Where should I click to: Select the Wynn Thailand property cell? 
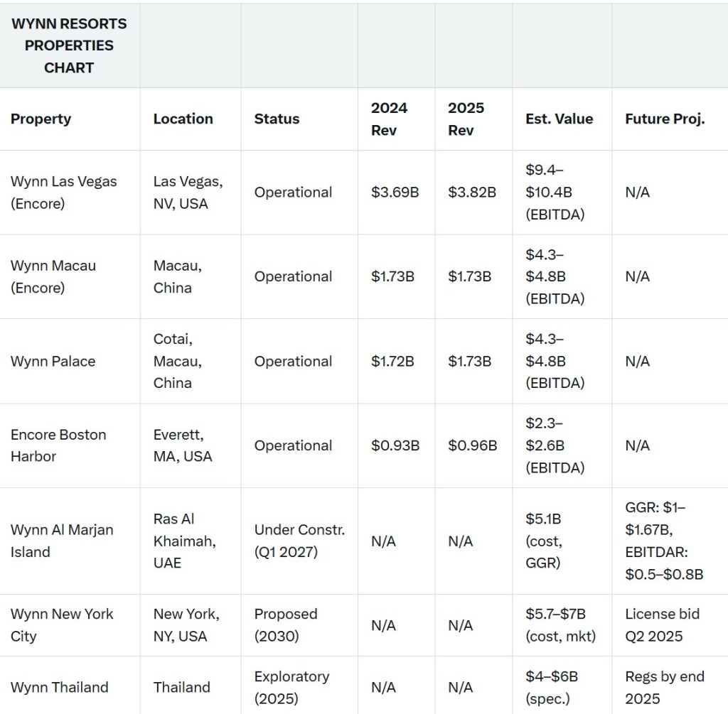(59, 687)
